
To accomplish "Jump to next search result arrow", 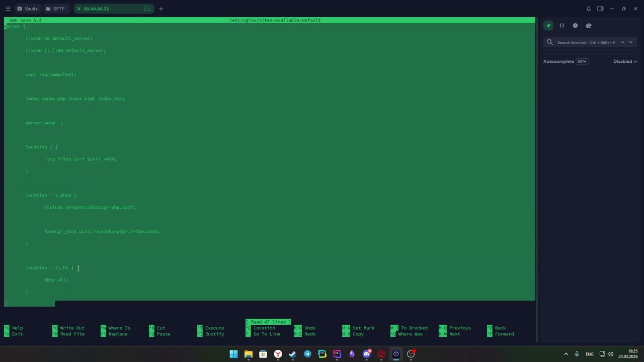I will pos(630,42).
